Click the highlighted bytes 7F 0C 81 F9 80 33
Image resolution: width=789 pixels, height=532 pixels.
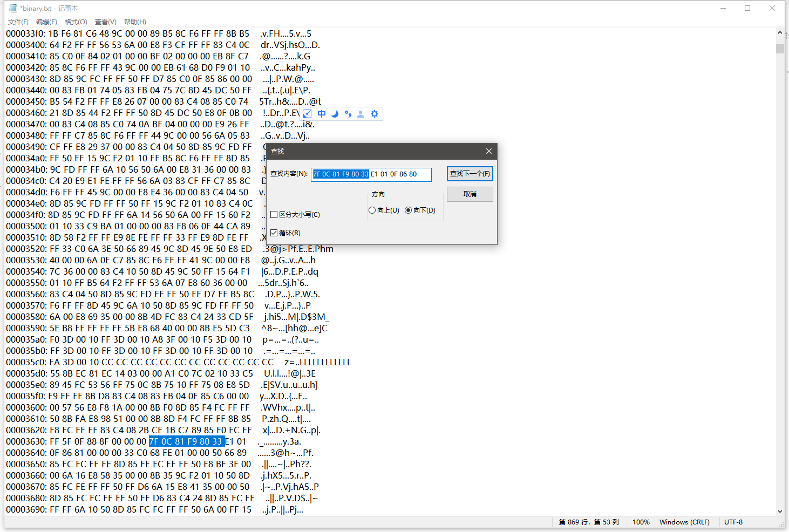[x=186, y=441]
